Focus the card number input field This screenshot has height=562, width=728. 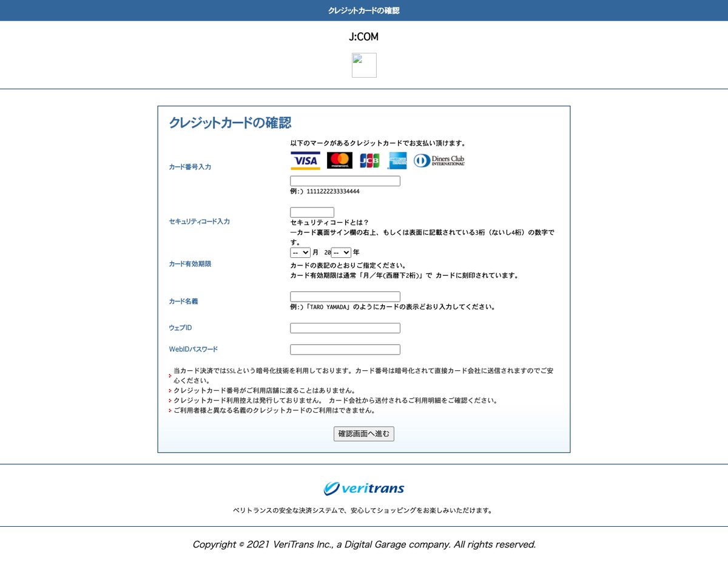[345, 181]
